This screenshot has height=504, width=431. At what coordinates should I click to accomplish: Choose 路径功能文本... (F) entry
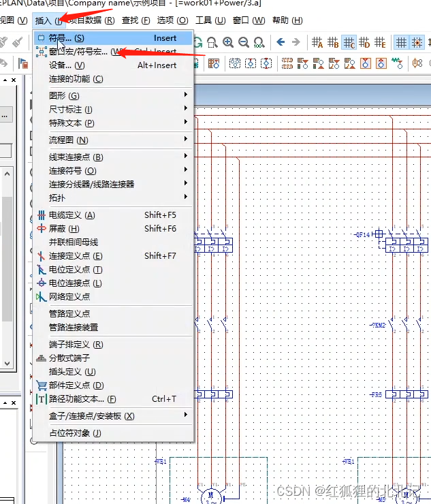click(x=114, y=399)
